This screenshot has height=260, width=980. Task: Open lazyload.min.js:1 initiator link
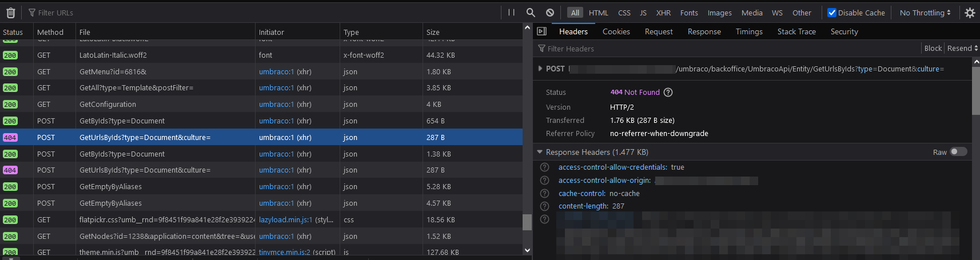click(x=285, y=220)
